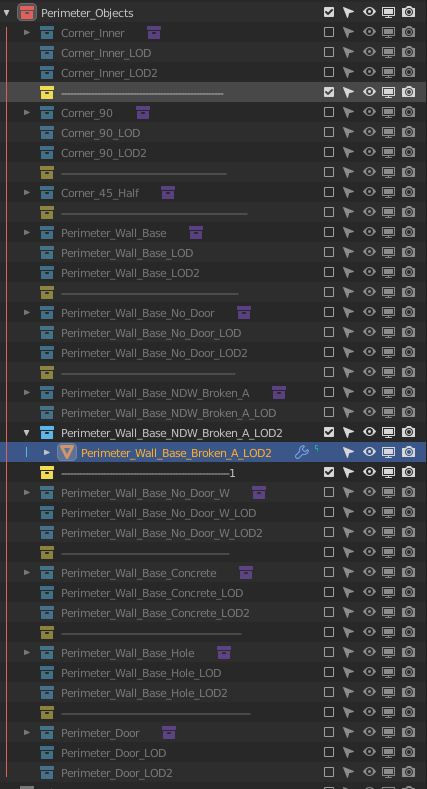Click the red Perimeter_Objects collection icon
427x789 pixels.
(x=27, y=12)
